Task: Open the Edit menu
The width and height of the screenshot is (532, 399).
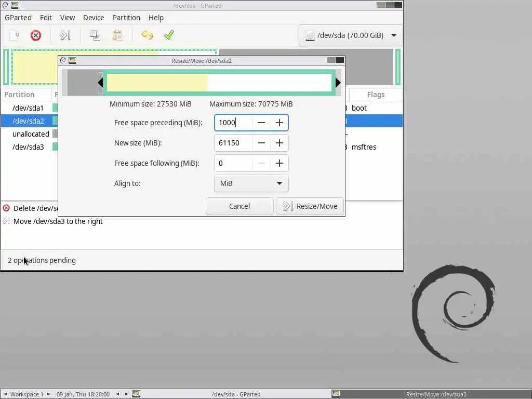Action: coord(46,18)
